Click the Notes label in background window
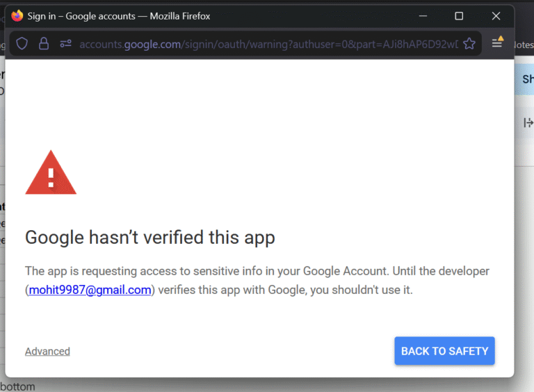 [523, 44]
